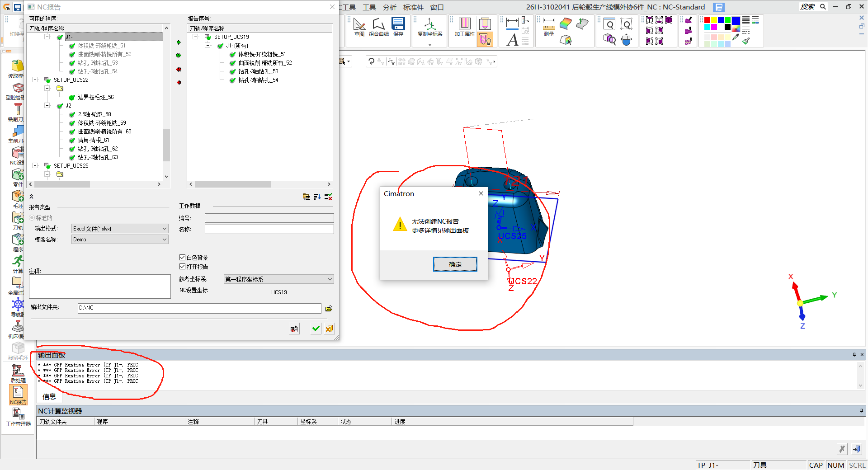Select 钻孔-3轴钻孔_53 in report sequence tree
Image resolution: width=868 pixels, height=470 pixels.
coord(258,71)
